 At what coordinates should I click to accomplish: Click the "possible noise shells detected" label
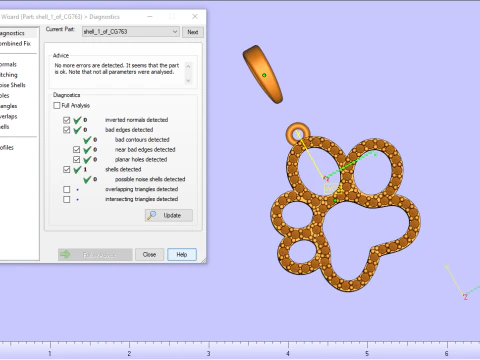(150, 179)
